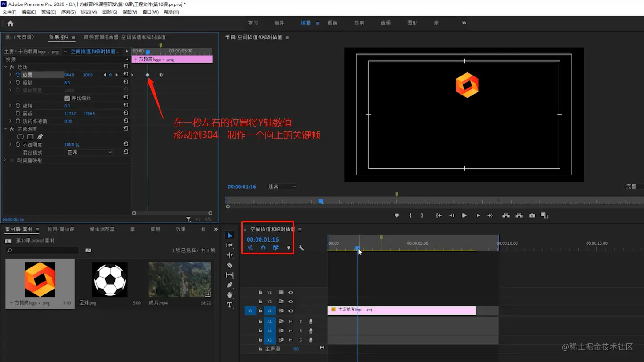
Task: Reset the position parameter
Action: point(126,75)
